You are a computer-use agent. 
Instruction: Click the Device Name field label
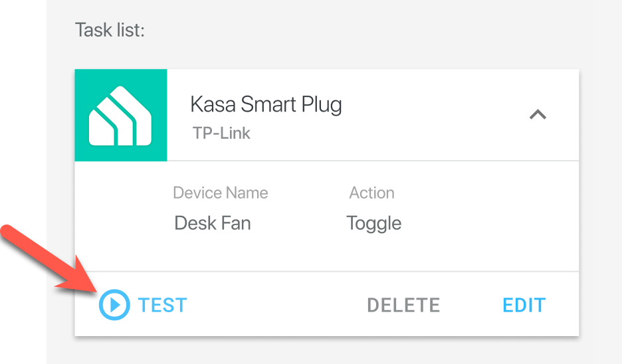(x=221, y=193)
